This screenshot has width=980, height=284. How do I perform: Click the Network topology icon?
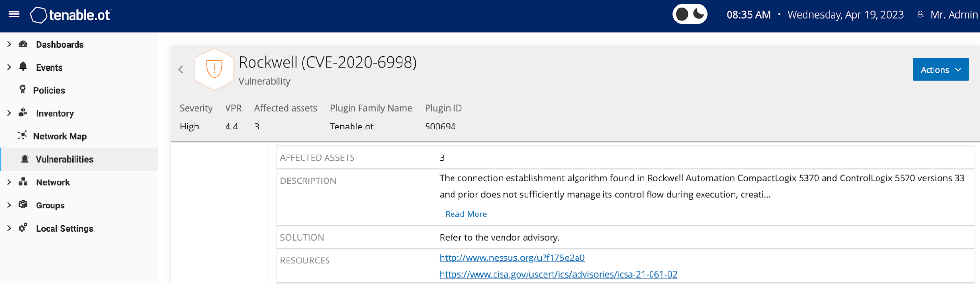tap(23, 181)
